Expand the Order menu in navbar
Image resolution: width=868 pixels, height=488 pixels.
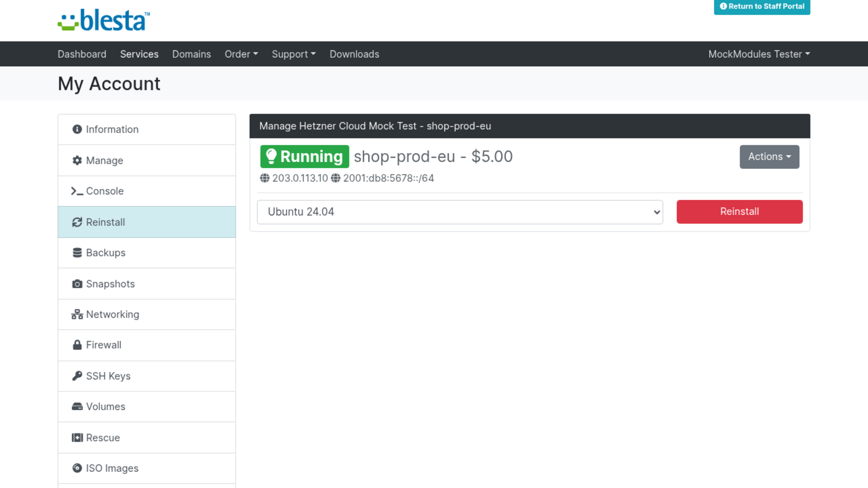click(241, 54)
